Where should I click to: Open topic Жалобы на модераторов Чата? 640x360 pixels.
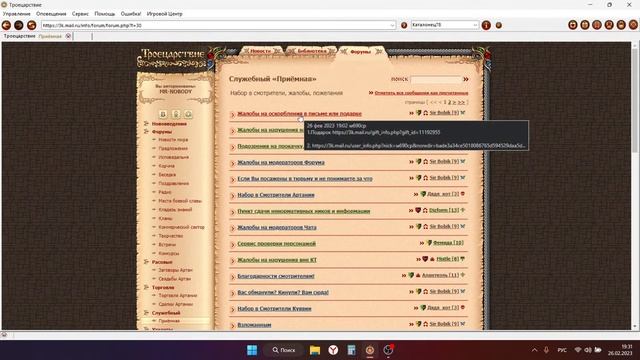[277, 227]
